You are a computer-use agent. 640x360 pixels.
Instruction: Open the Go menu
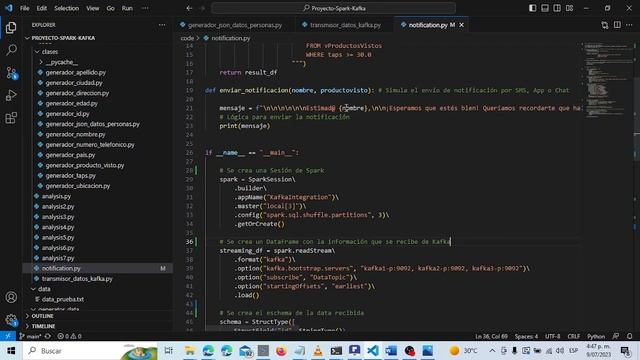click(111, 8)
